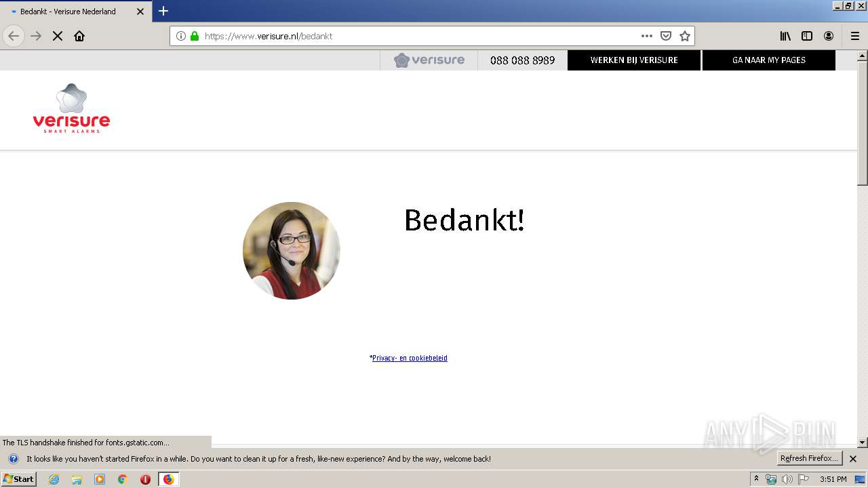Open File Explorer from taskbar
The image size is (868, 488).
point(77,479)
